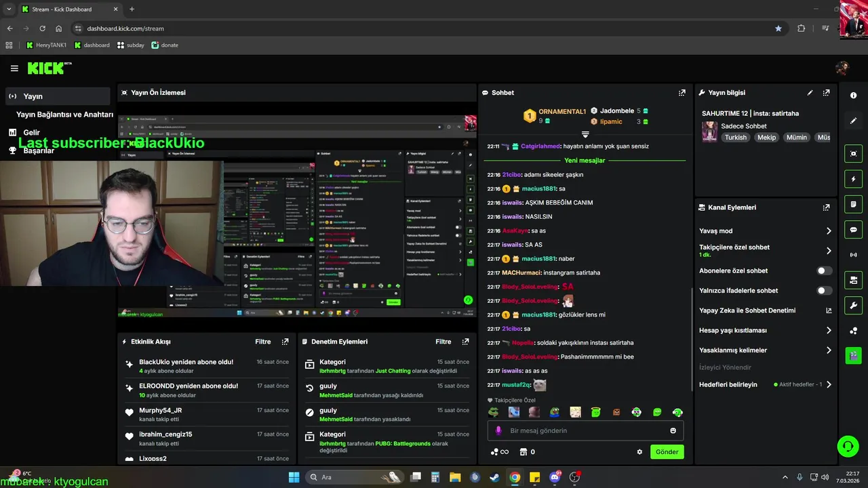Open File Explorer from the taskbar
868x488 pixels.
[455, 477]
